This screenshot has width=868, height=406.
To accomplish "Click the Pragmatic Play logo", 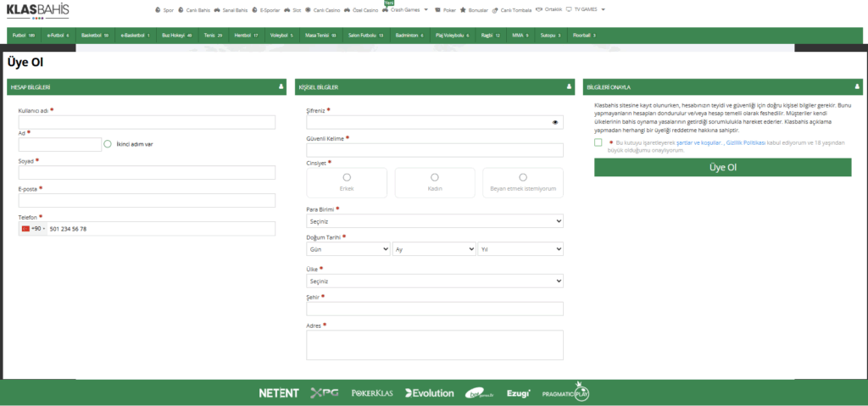I will (x=565, y=392).
